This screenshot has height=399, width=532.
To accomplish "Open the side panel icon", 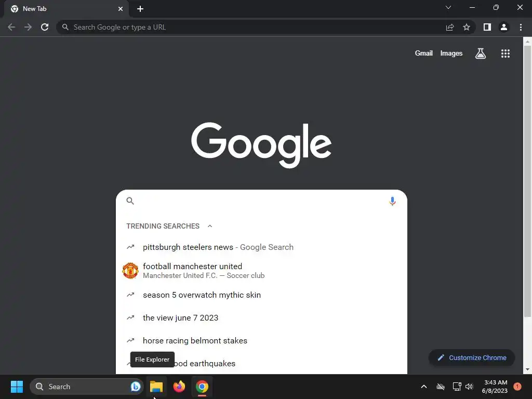I will (x=487, y=27).
